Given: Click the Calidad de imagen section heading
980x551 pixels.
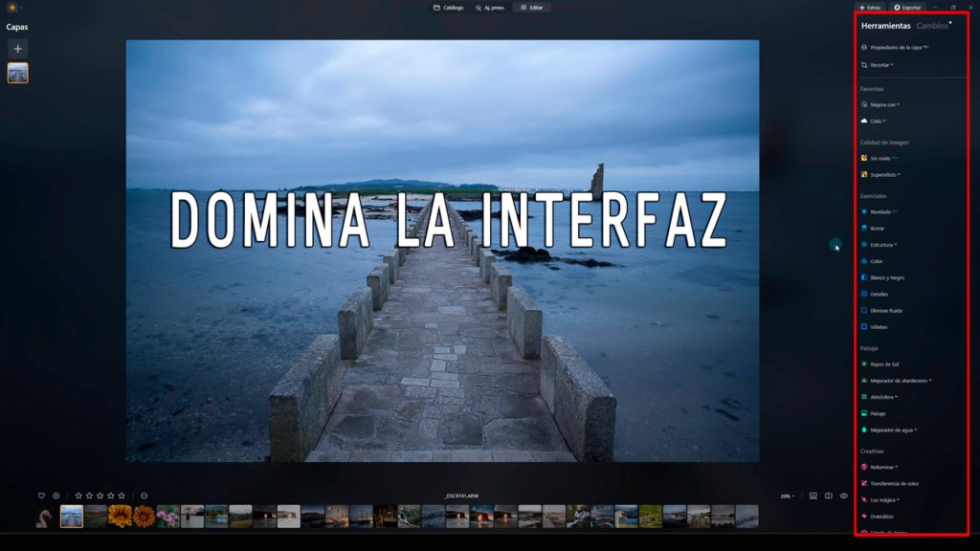Looking at the screenshot, I should 884,143.
